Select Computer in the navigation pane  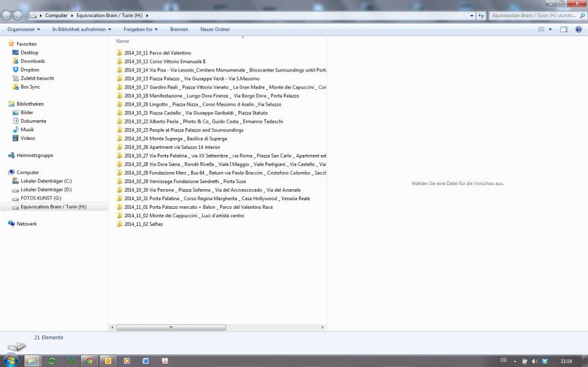tap(24, 173)
